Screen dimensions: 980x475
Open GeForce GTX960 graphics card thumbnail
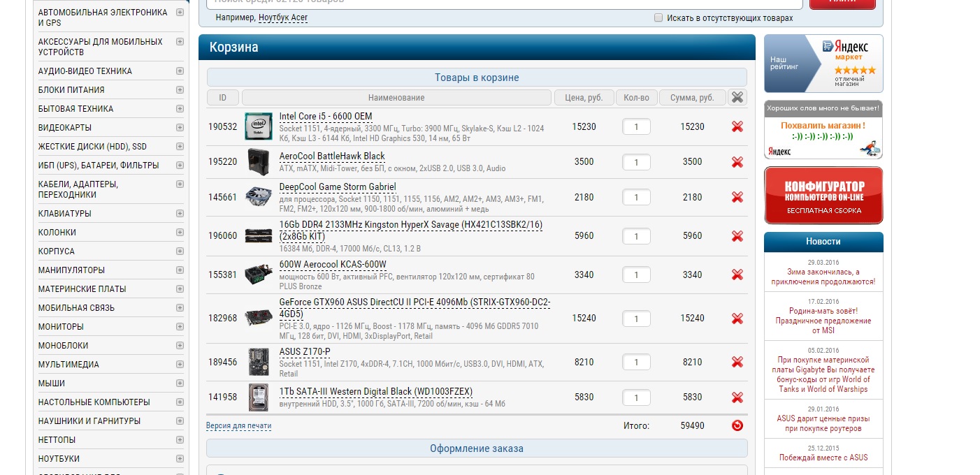coord(258,318)
